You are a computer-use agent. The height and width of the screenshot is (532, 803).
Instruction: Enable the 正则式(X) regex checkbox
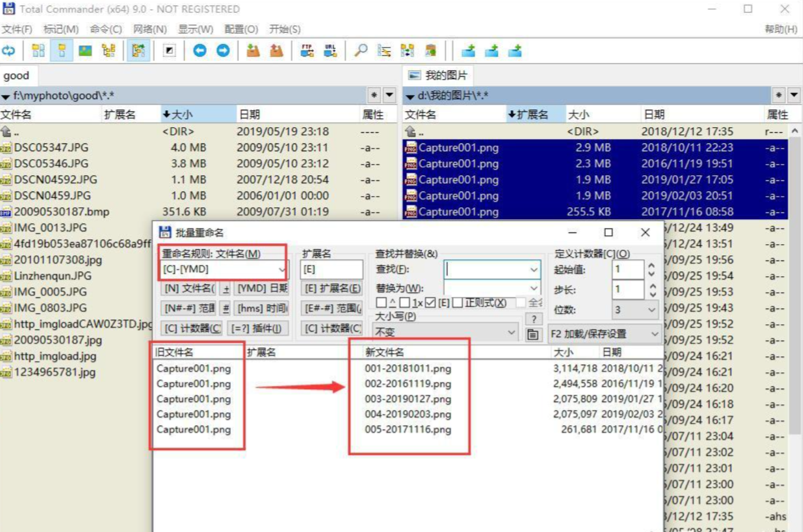click(x=457, y=303)
